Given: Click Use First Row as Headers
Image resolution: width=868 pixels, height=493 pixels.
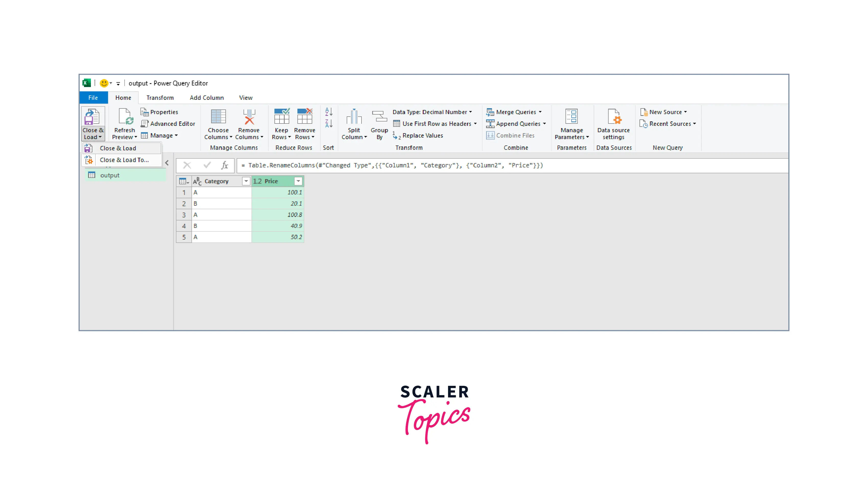Looking at the screenshot, I should [x=436, y=124].
